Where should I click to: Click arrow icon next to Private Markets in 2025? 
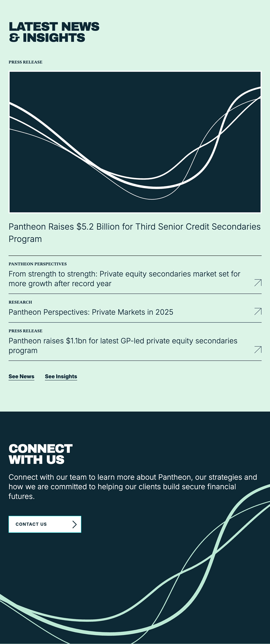[x=258, y=312]
